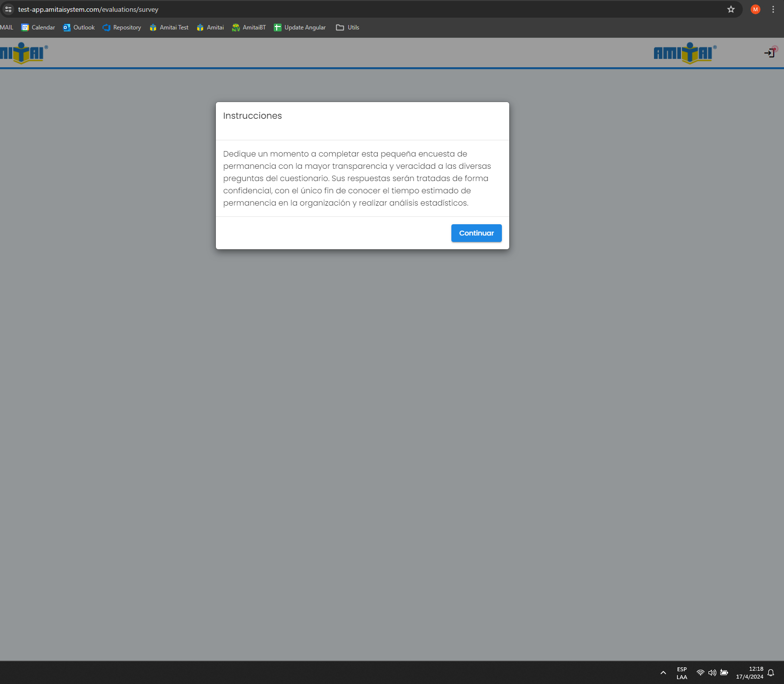The height and width of the screenshot is (684, 784).
Task: Open the notifications bell in taskbar
Action: pyautogui.click(x=771, y=673)
